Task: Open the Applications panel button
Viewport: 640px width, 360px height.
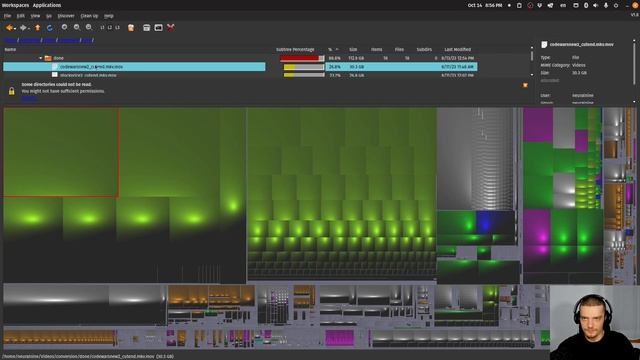Action: [47, 5]
